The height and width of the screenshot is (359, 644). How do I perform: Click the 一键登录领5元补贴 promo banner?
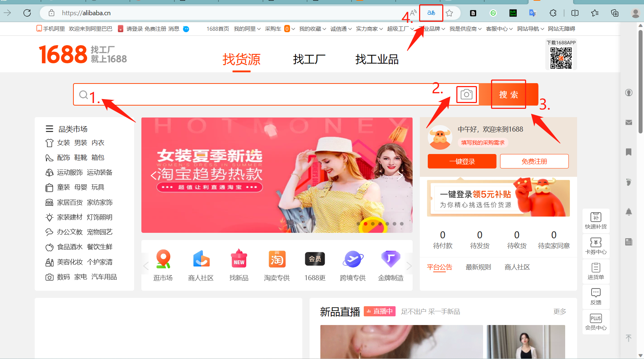tap(498, 198)
